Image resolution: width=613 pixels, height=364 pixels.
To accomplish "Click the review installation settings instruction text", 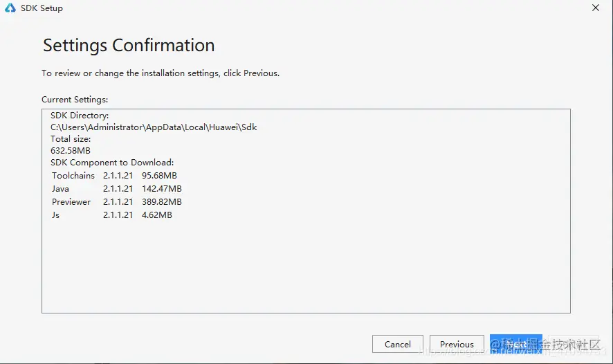I will [x=161, y=73].
